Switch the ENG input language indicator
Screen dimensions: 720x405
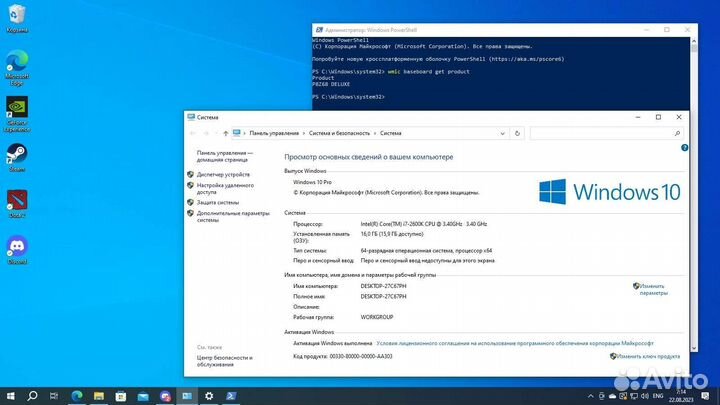658,396
